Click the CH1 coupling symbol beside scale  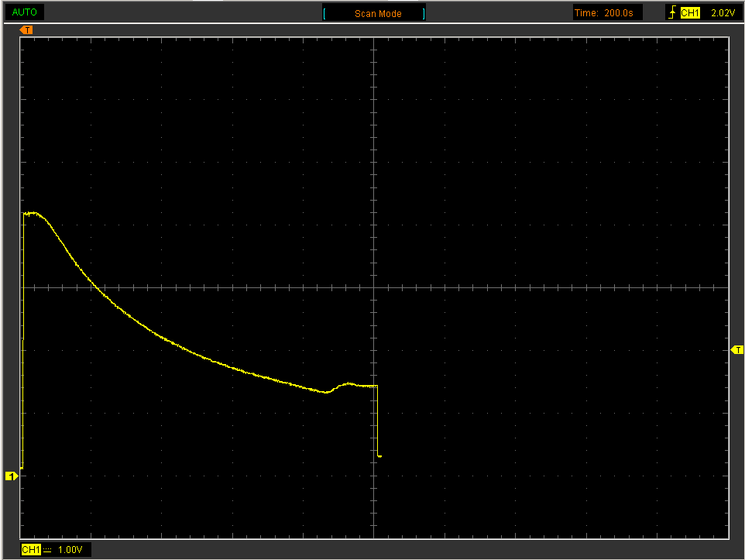[x=47, y=550]
